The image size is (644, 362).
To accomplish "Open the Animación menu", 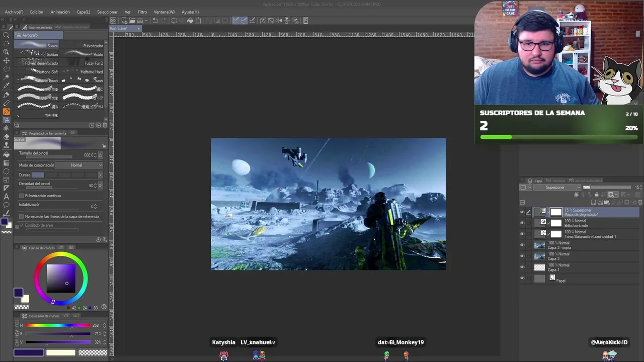I will click(x=60, y=12).
